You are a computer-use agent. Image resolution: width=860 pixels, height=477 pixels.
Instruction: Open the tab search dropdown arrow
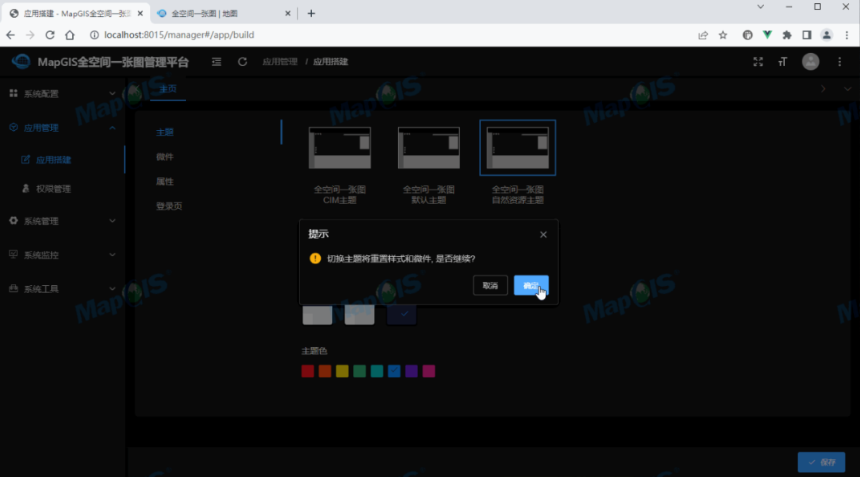click(x=760, y=7)
